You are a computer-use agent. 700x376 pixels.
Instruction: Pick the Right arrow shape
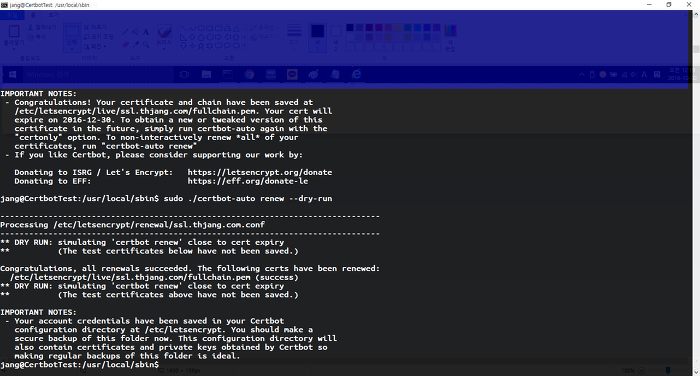(218, 37)
